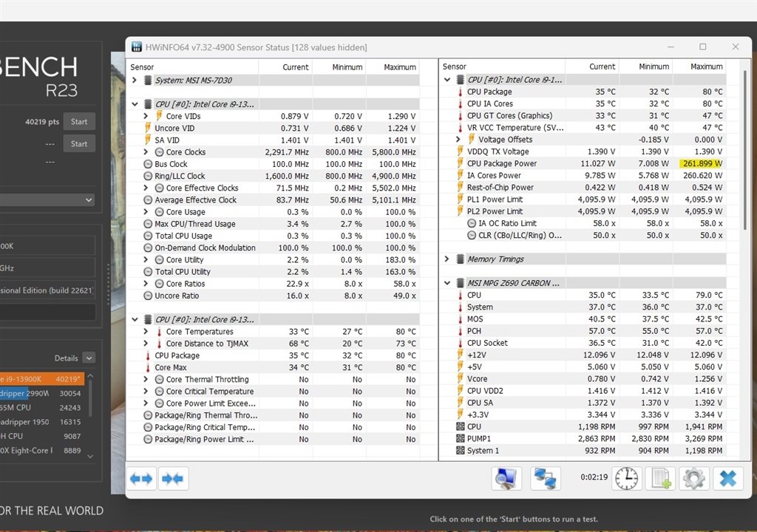Click the CPU Package Power lightning icon
This screenshot has height=532, width=757.
pos(460,163)
